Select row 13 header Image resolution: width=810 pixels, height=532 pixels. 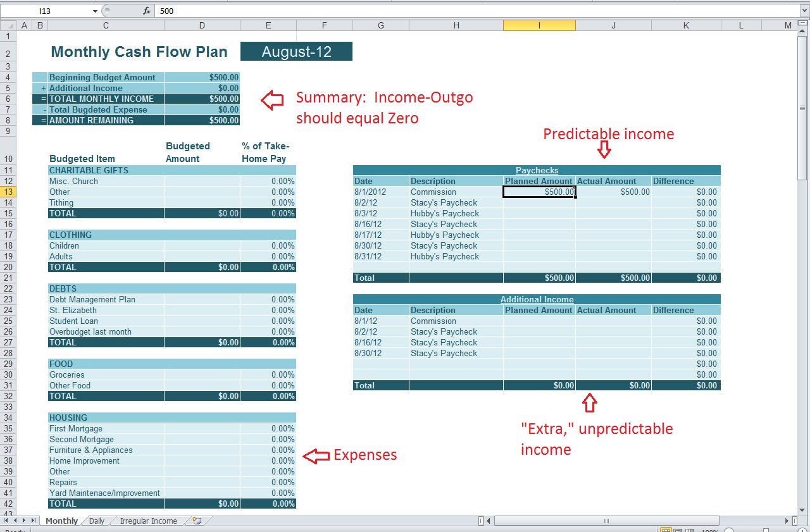click(x=8, y=192)
